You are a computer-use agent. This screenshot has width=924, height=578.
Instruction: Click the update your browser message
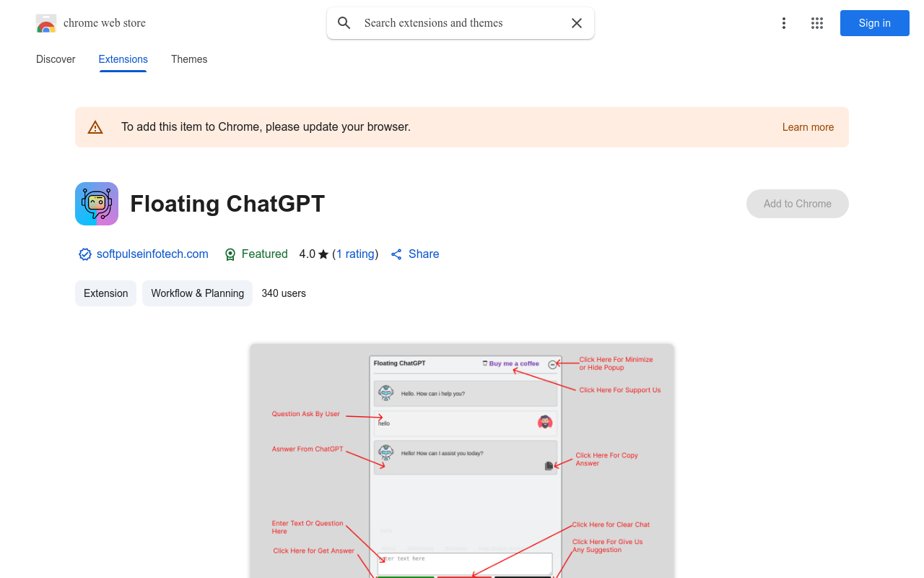(x=266, y=127)
